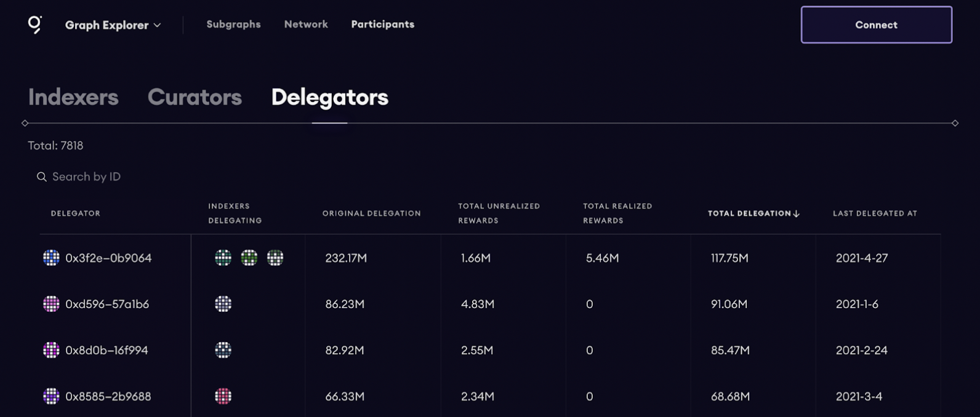Open delegator 0x8d0b–16f994 address link

pyautogui.click(x=106, y=350)
